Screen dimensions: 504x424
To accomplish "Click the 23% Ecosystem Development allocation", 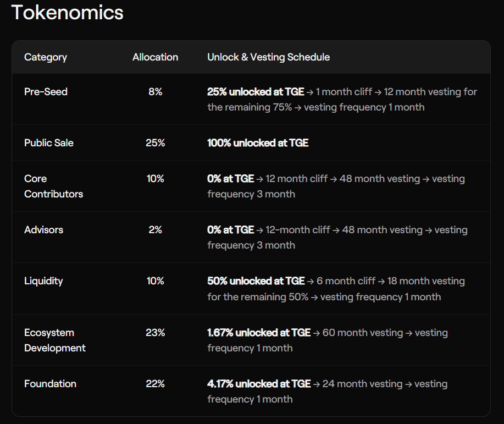I will point(155,333).
